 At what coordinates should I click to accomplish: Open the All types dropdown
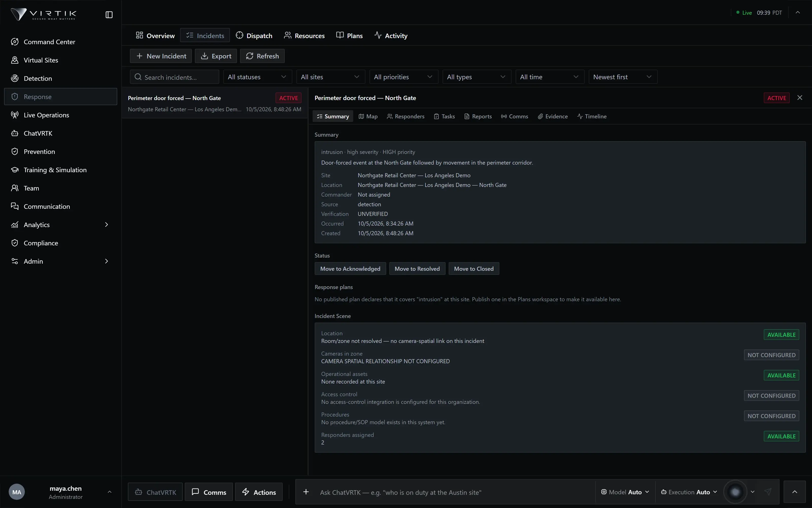[477, 77]
